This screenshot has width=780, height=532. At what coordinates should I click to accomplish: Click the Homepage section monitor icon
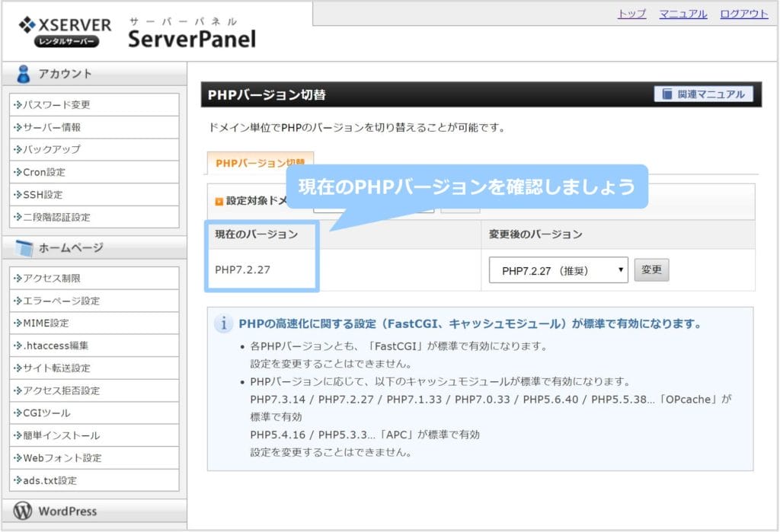(24, 248)
